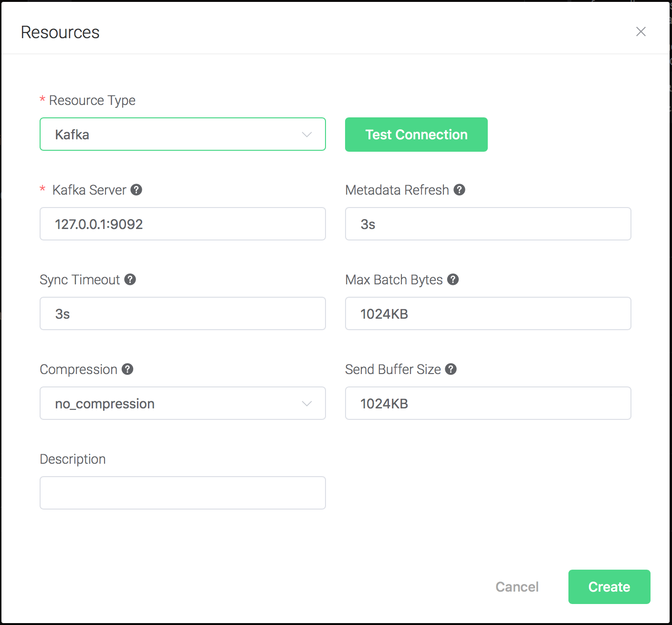Image resolution: width=672 pixels, height=625 pixels.
Task: Open the Resource Type dropdown showing Kafka
Action: (x=183, y=134)
